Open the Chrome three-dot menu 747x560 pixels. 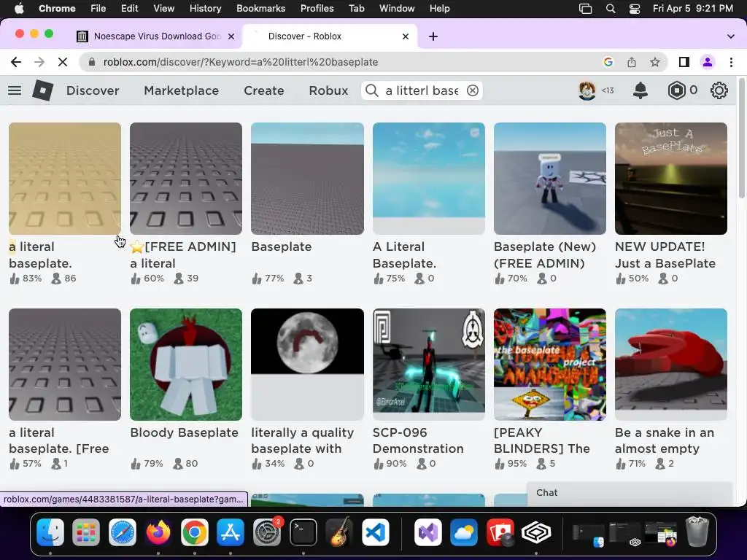coord(731,62)
